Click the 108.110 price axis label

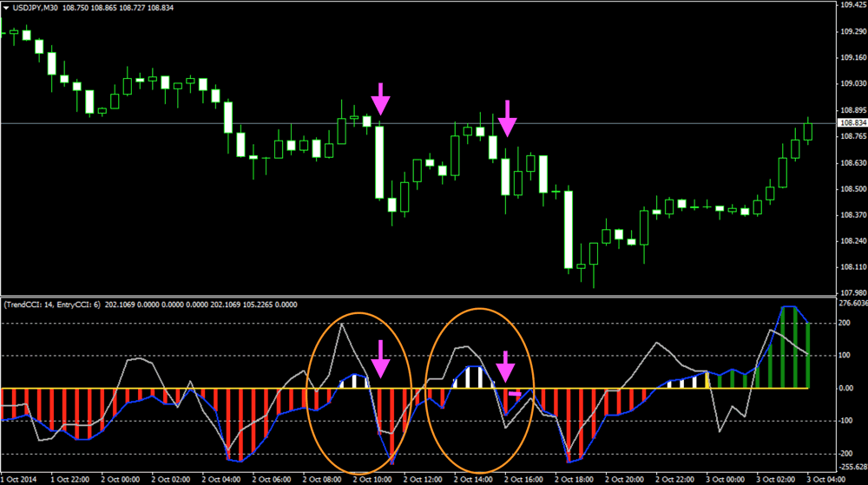(853, 267)
